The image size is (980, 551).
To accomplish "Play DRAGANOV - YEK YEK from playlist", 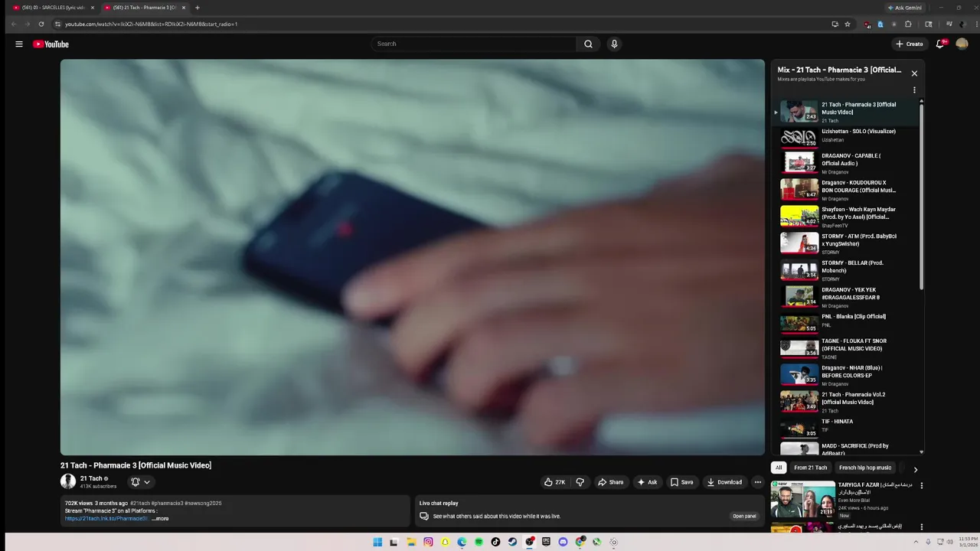I will pyautogui.click(x=846, y=297).
